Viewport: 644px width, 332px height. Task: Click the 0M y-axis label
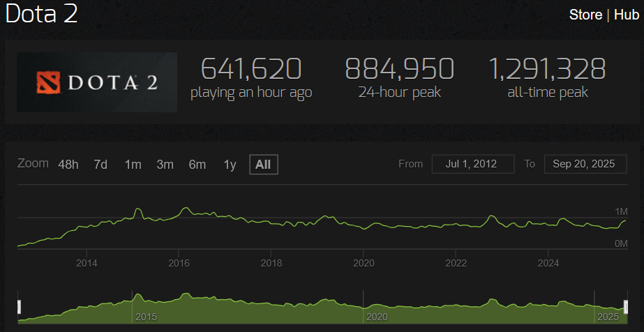(622, 243)
